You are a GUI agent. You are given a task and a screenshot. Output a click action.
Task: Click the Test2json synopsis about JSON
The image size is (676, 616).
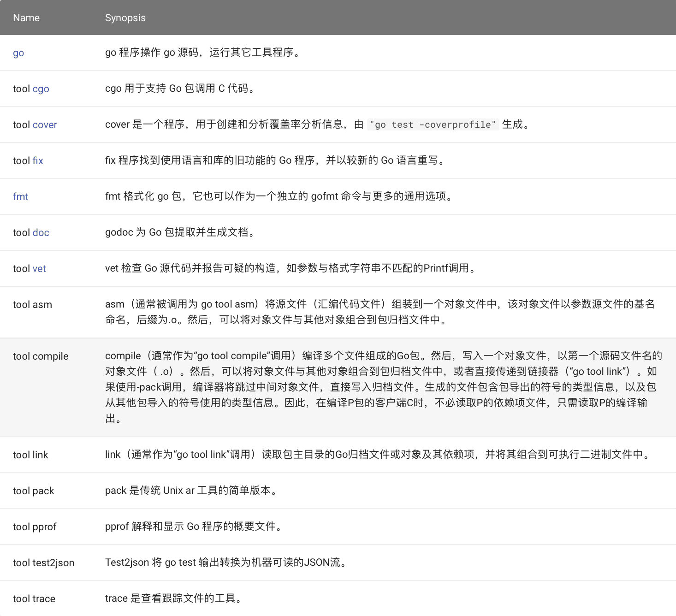pyautogui.click(x=227, y=563)
